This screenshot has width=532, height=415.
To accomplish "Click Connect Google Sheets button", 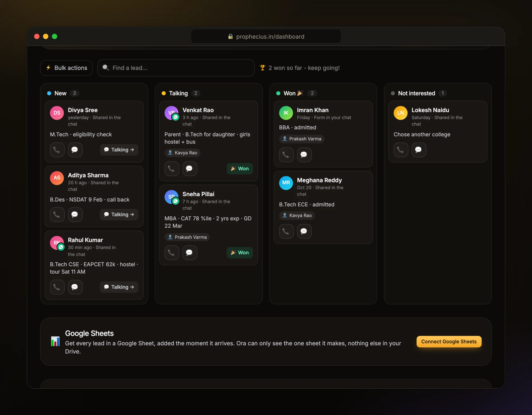I will [x=449, y=341].
